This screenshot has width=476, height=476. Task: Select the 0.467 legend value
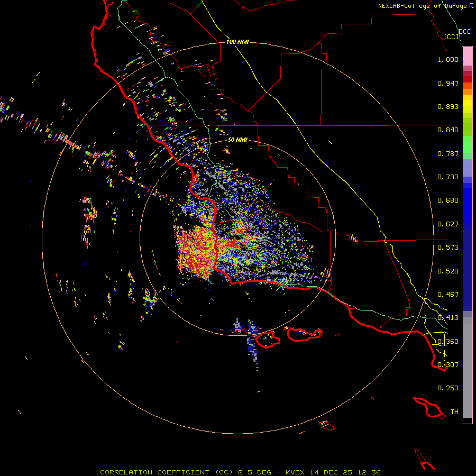click(x=448, y=295)
